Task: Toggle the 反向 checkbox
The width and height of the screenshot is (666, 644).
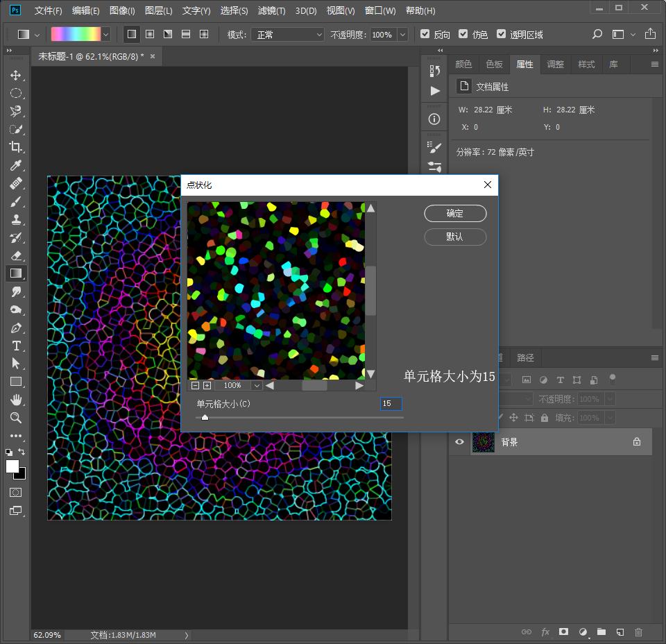Action: pyautogui.click(x=425, y=34)
